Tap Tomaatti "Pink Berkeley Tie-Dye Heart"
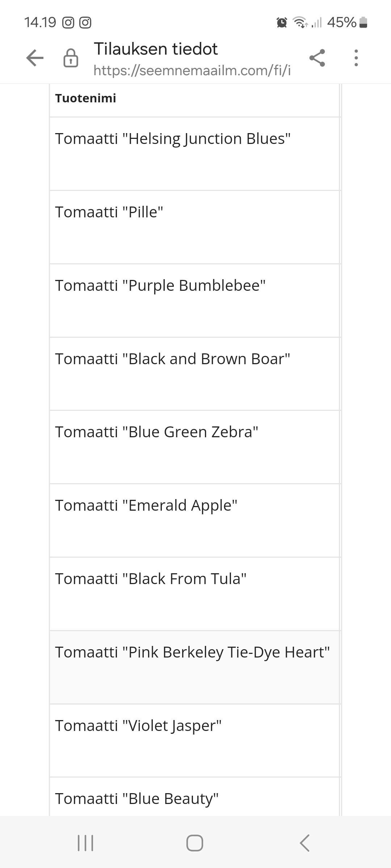 192,652
